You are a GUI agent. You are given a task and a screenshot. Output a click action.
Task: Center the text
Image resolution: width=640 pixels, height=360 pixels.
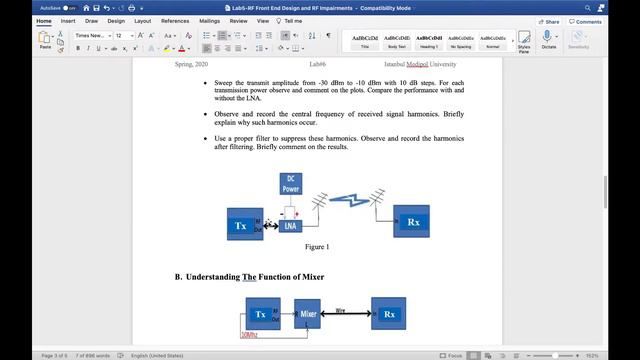pyautogui.click(x=218, y=49)
